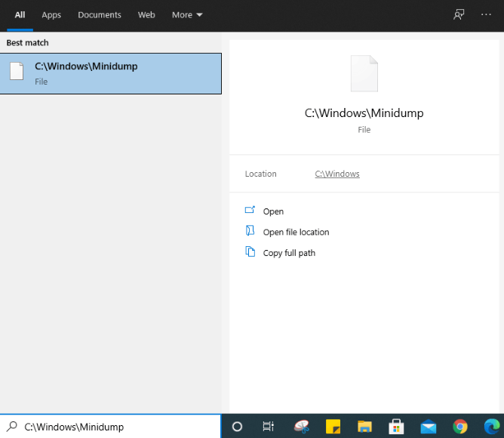Open Cortana circle on the taskbar
The width and height of the screenshot is (504, 438).
tap(237, 427)
